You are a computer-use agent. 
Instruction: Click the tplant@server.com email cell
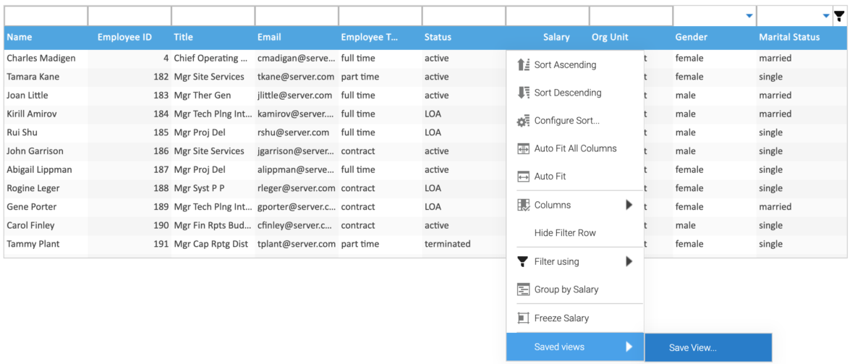[297, 244]
